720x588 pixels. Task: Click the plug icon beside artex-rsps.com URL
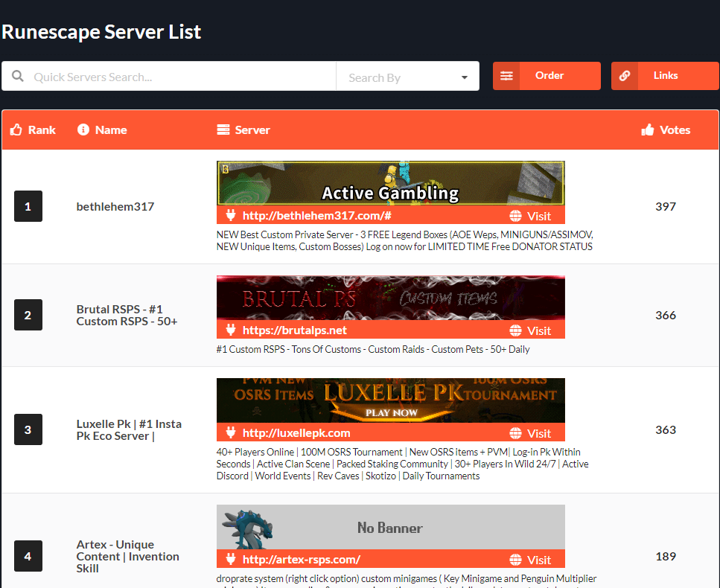(231, 559)
